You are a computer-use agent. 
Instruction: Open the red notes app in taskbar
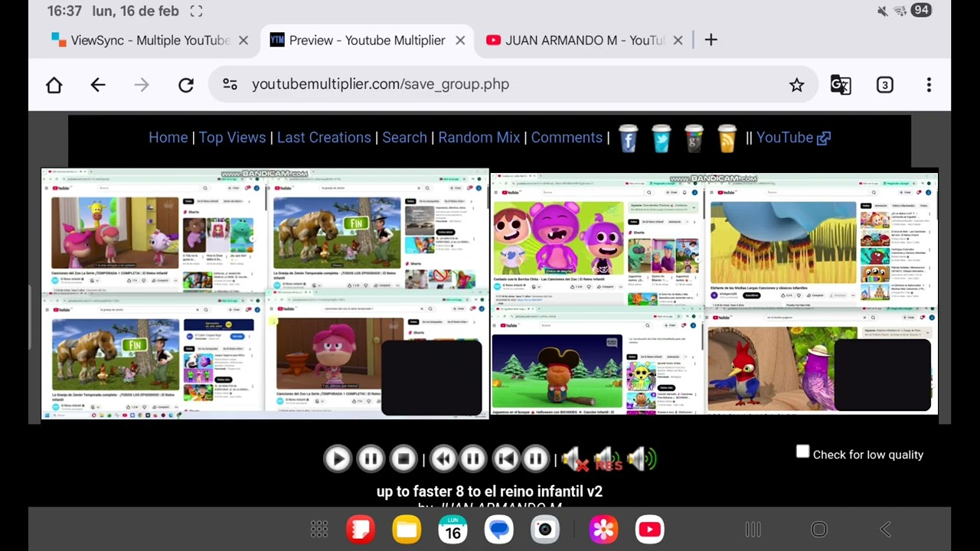tap(360, 529)
